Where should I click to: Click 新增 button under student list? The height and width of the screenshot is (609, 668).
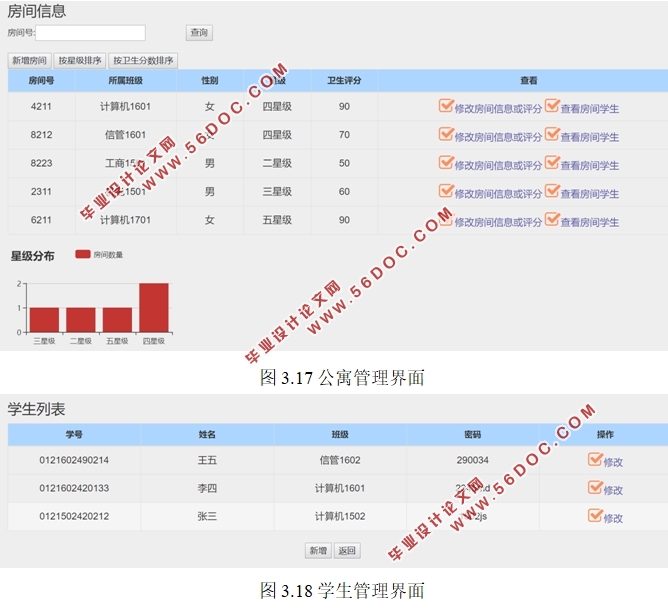[317, 551]
